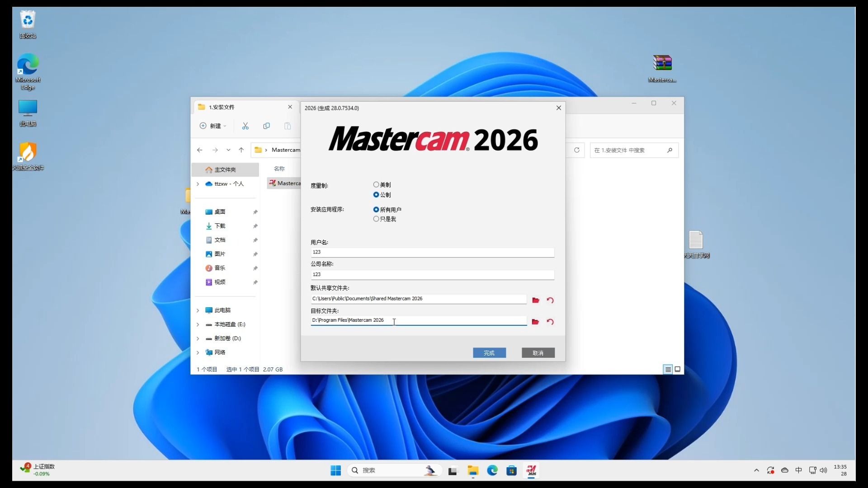Expand the 本地磁盘 (E:) tree node
The image size is (868, 488).
(x=198, y=324)
